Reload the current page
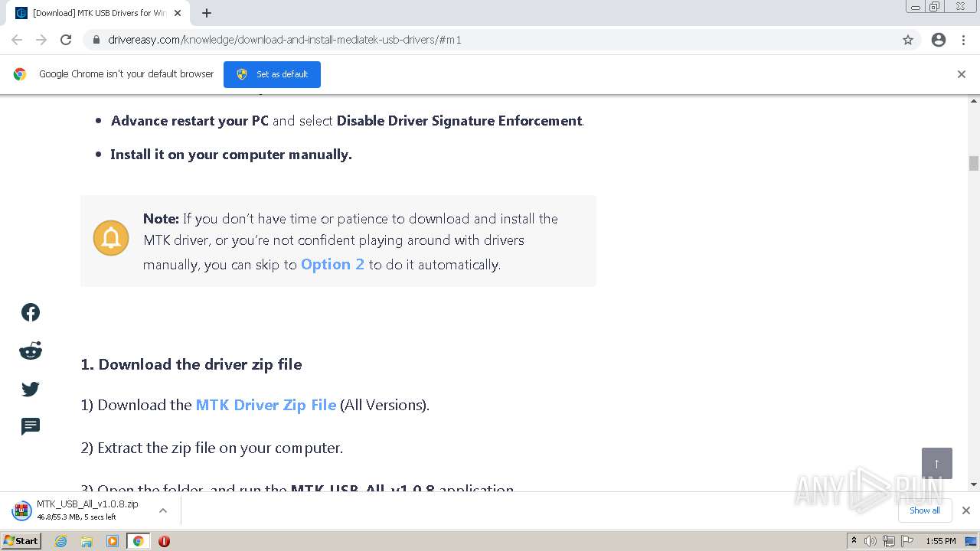Viewport: 980px width, 551px height. point(66,40)
